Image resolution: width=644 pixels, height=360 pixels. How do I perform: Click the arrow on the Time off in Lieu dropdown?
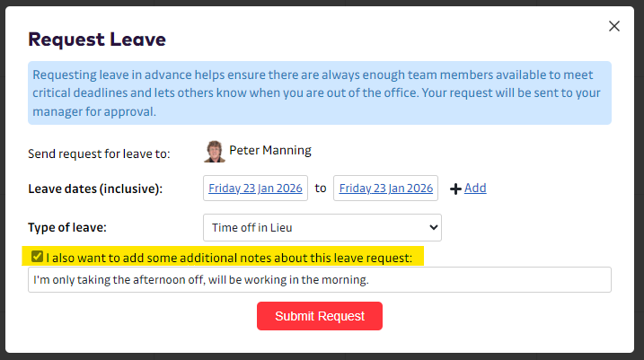pyautogui.click(x=433, y=227)
